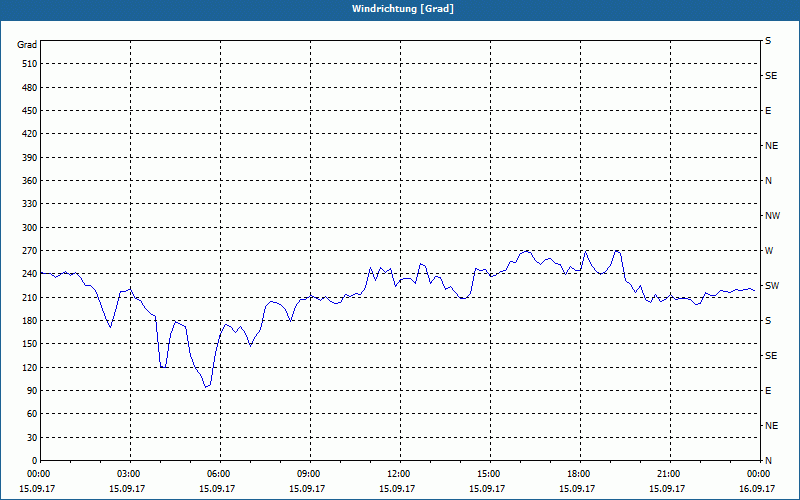Image resolution: width=800 pixels, height=500 pixels.
Task: Select the 18:00 time label
Action: tap(580, 473)
